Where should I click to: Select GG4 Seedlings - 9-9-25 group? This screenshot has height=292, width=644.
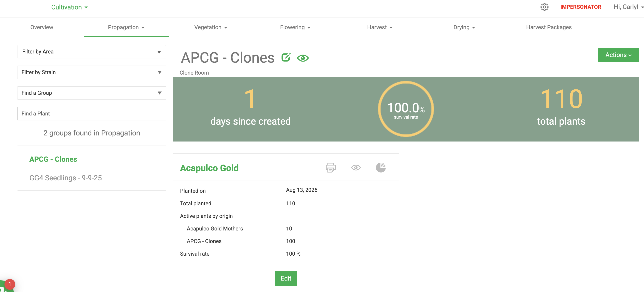coord(66,178)
